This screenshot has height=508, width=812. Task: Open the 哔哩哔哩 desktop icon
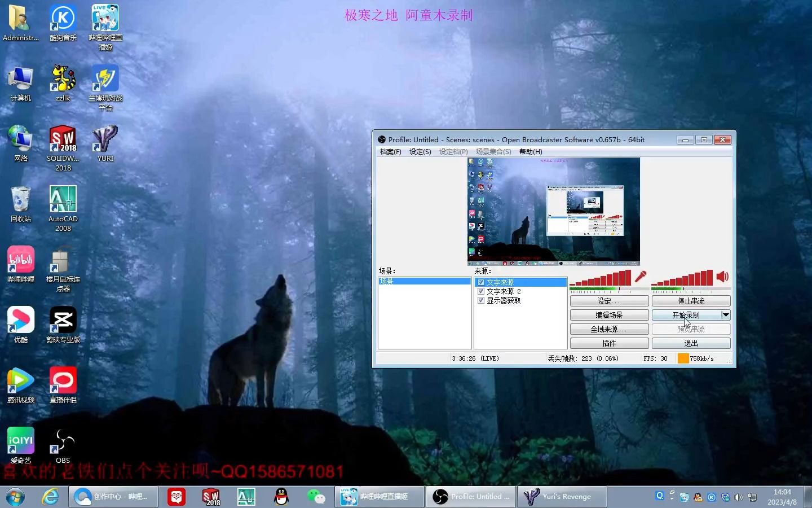[x=21, y=265]
